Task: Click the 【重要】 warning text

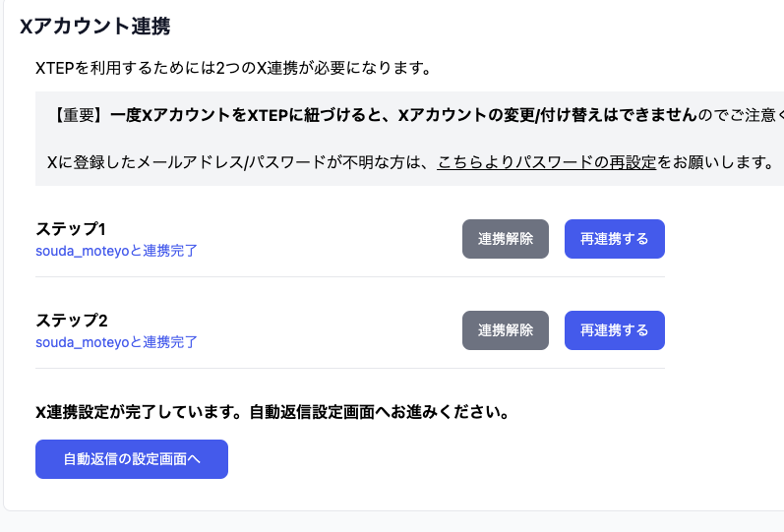Action: 78,115
